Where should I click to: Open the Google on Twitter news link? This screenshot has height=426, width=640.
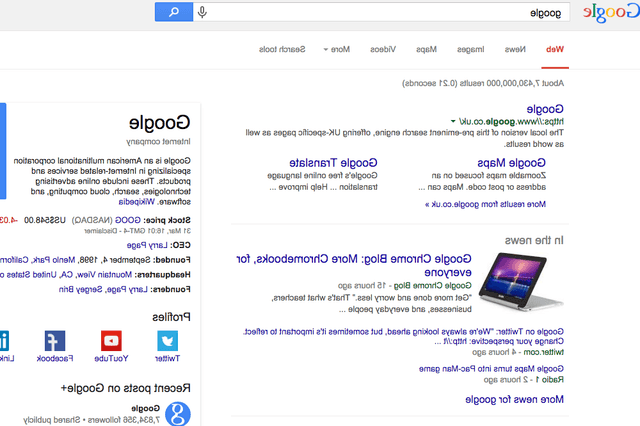404,336
